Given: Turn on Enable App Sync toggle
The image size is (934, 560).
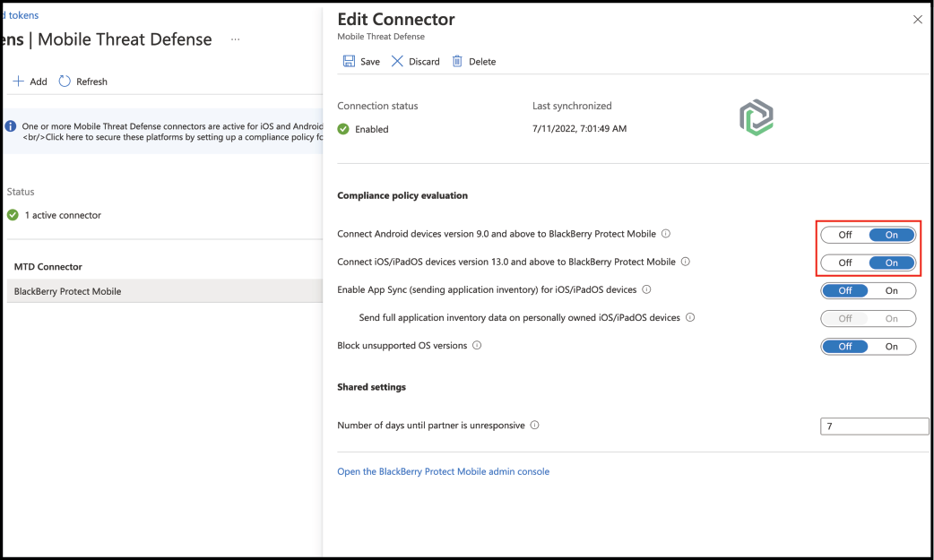Looking at the screenshot, I should tap(891, 290).
